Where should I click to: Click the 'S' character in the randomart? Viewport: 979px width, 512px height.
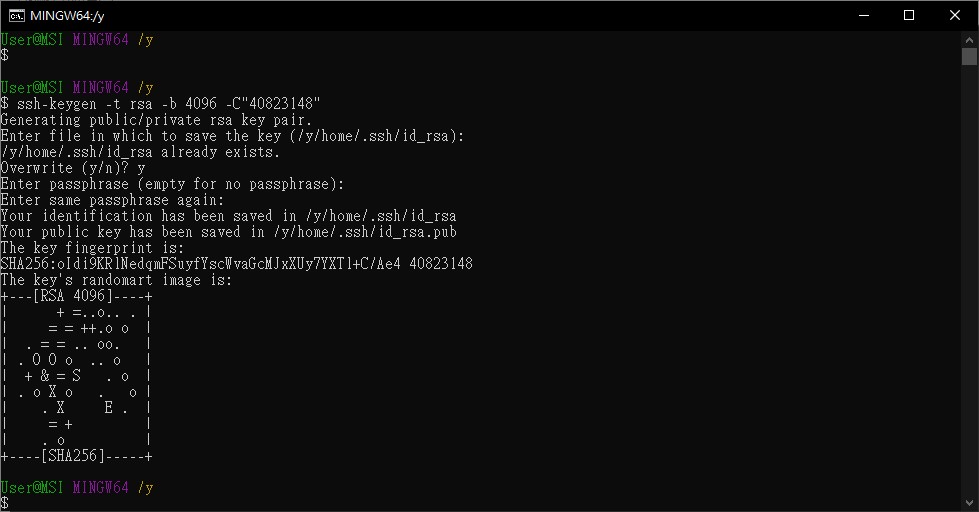click(76, 375)
